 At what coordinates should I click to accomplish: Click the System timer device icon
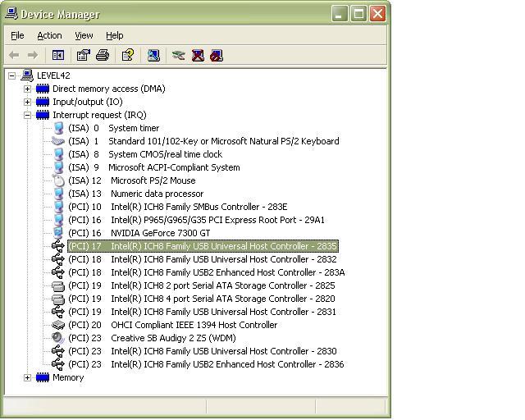58,128
